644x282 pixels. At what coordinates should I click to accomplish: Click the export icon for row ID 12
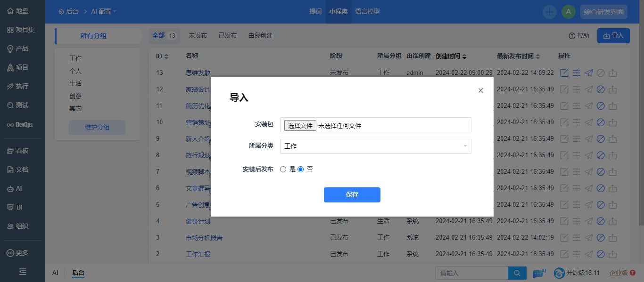[x=613, y=89]
